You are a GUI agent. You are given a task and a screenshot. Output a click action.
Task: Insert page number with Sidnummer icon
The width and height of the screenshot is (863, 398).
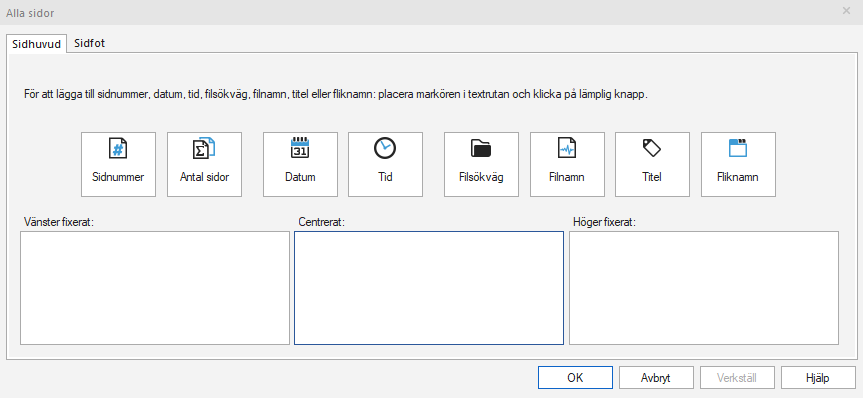click(x=118, y=149)
